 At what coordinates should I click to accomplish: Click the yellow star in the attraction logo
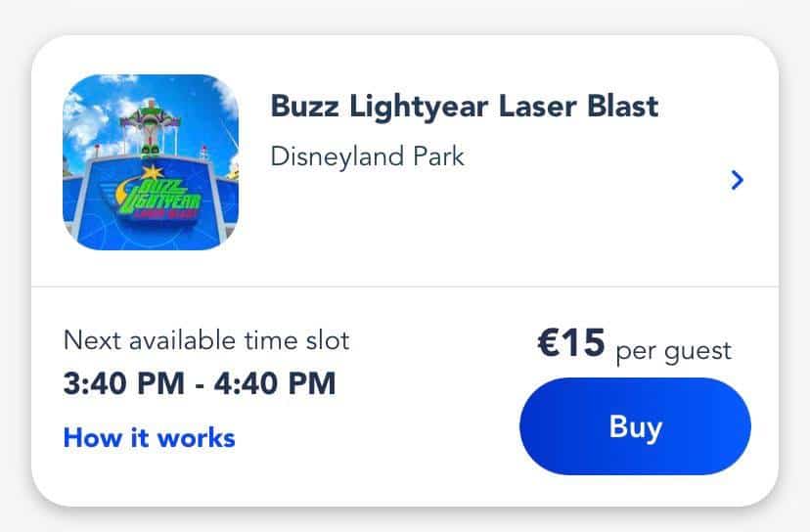pos(152,172)
